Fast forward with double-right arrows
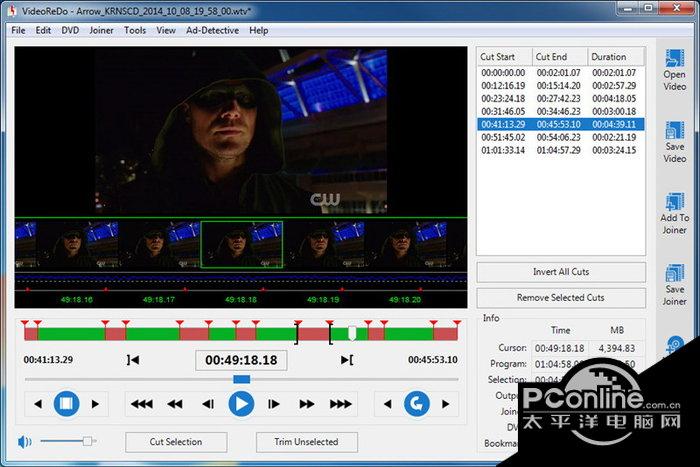The width and height of the screenshot is (700, 467). click(307, 404)
